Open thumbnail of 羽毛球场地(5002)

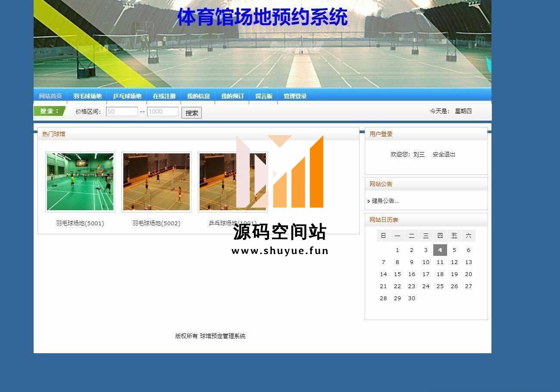[156, 182]
